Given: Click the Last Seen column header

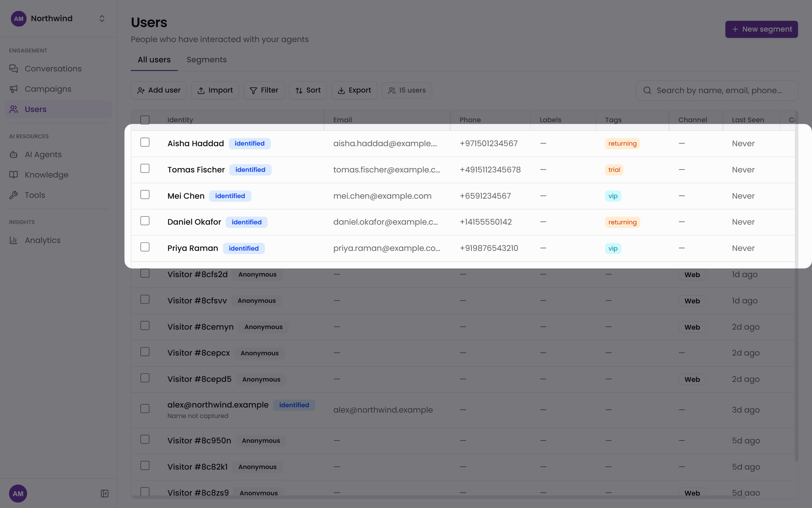Looking at the screenshot, I should pos(748,120).
